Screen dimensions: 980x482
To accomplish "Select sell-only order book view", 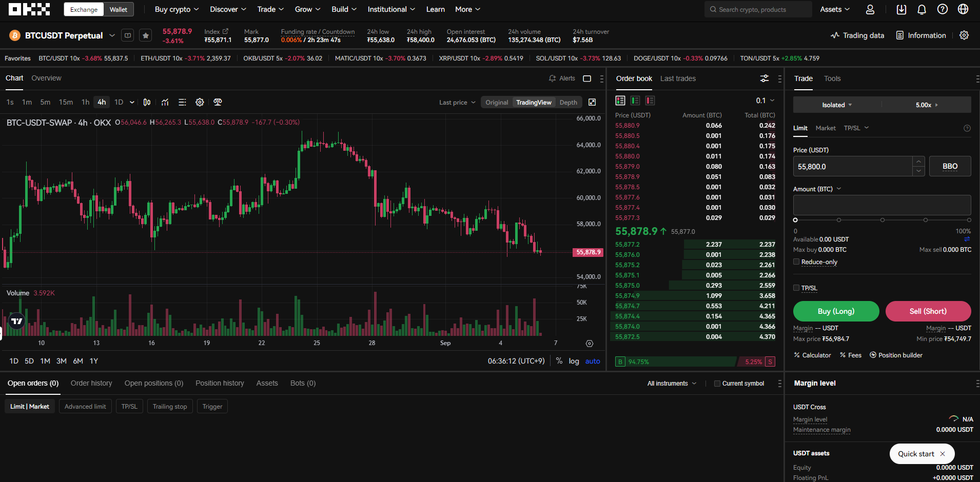I will tap(650, 101).
